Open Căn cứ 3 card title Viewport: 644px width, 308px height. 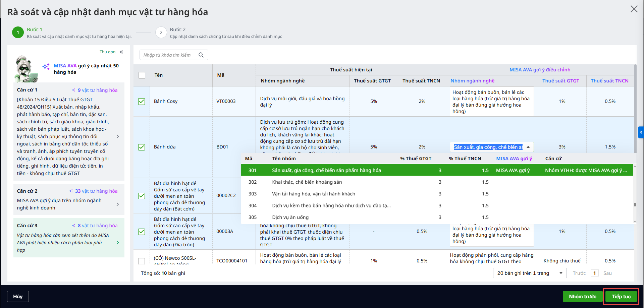tap(27, 226)
